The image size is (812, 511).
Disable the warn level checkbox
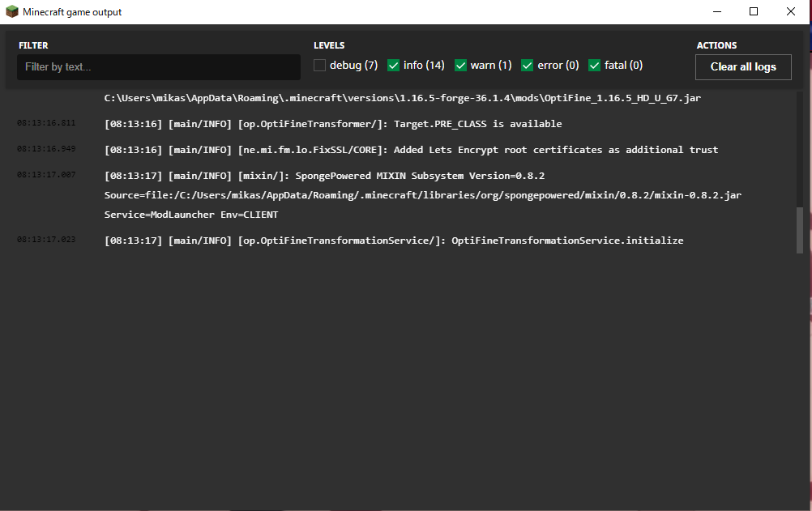click(461, 66)
